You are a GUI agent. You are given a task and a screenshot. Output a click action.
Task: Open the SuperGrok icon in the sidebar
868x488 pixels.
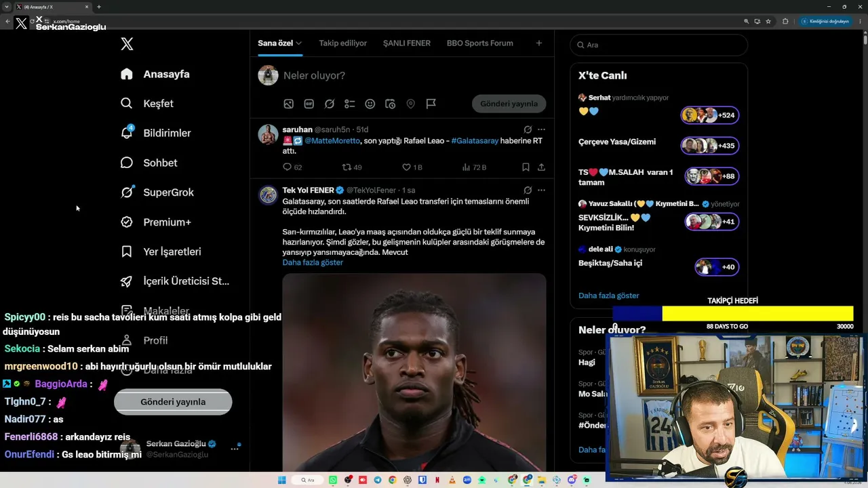pyautogui.click(x=127, y=192)
